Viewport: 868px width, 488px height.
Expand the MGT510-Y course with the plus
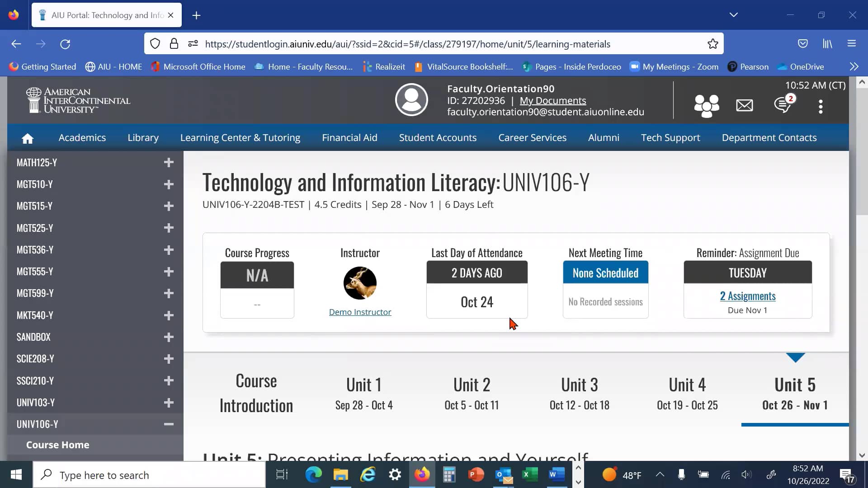(x=168, y=184)
